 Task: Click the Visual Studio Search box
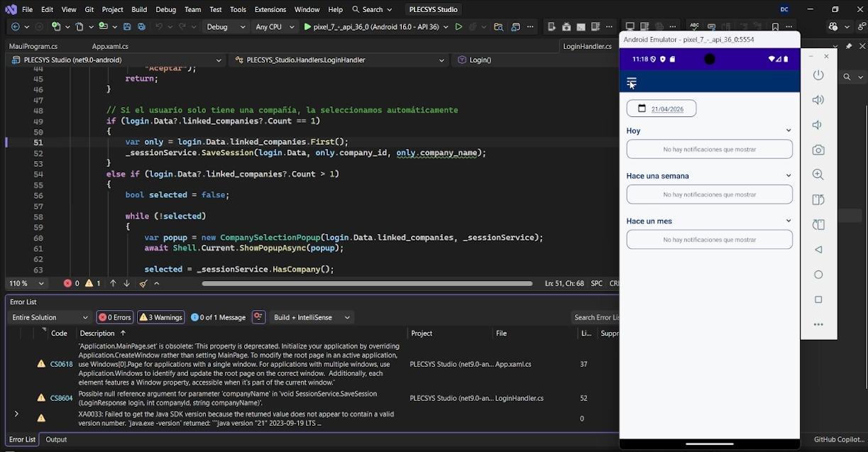tap(372, 9)
